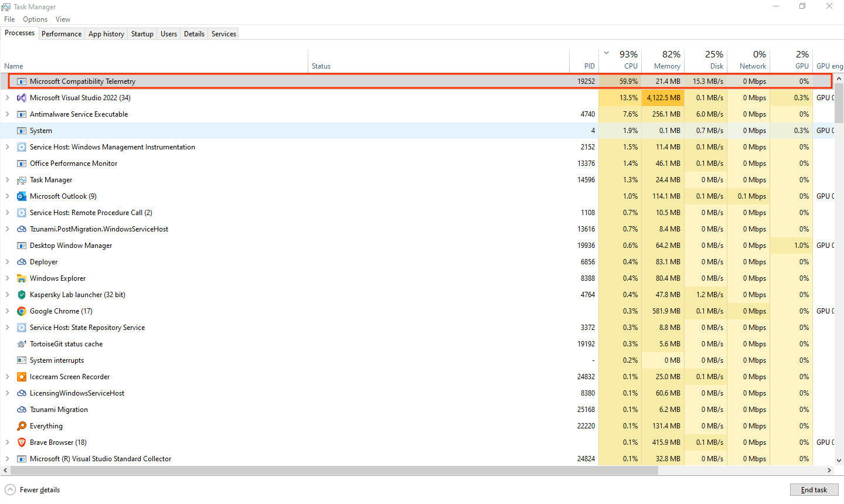The image size is (844, 504).
Task: Sort by the PID column header
Action: click(x=584, y=60)
